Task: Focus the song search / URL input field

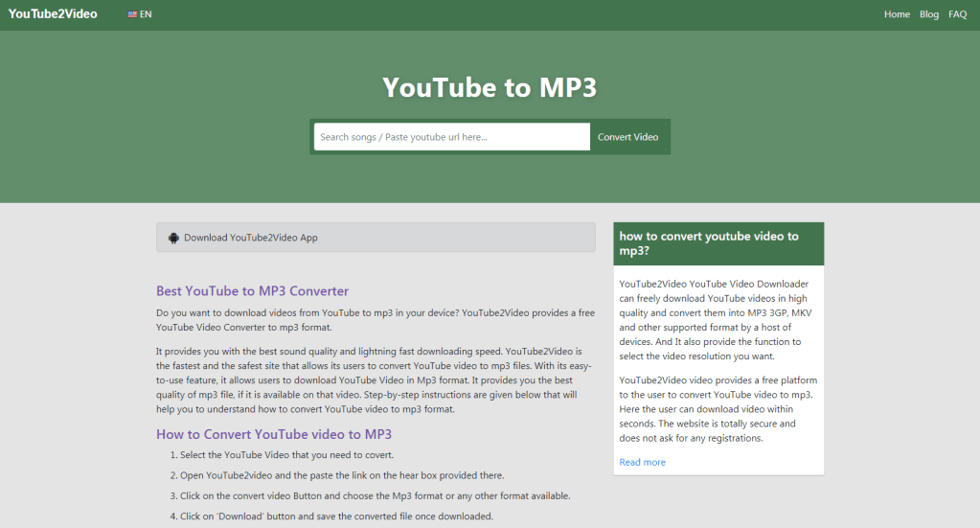Action: point(451,137)
